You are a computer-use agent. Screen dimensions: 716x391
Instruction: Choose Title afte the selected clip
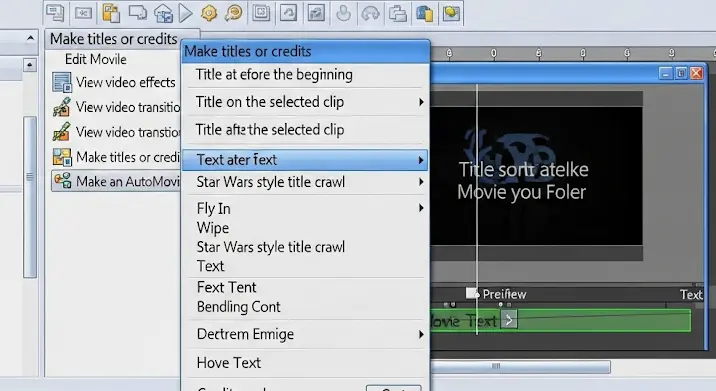click(305, 130)
